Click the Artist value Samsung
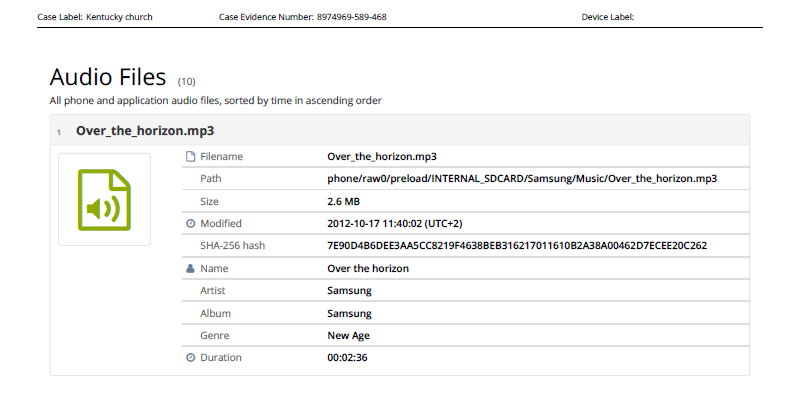Viewport: 800px width, 400px height. [x=349, y=290]
